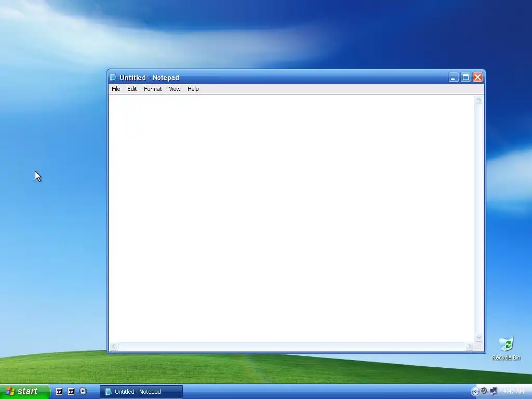Click the horizontal scrollbar left arrow
The width and height of the screenshot is (532, 399).
click(x=114, y=347)
